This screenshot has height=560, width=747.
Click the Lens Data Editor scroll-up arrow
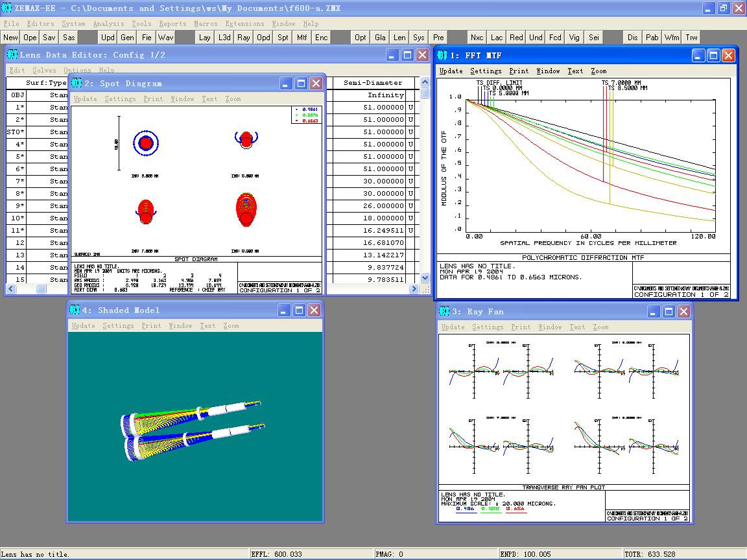[425, 82]
